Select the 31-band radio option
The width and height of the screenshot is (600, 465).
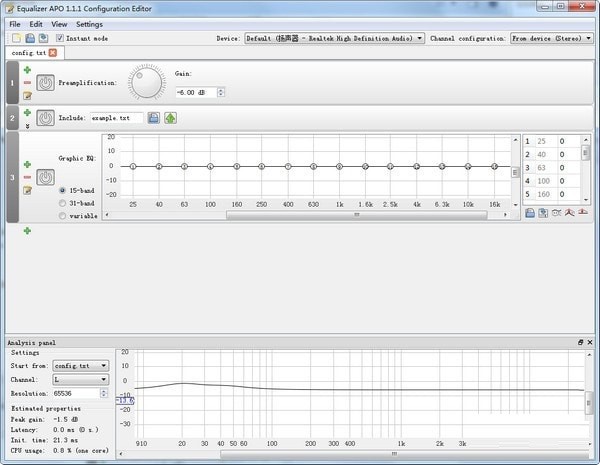click(x=64, y=202)
